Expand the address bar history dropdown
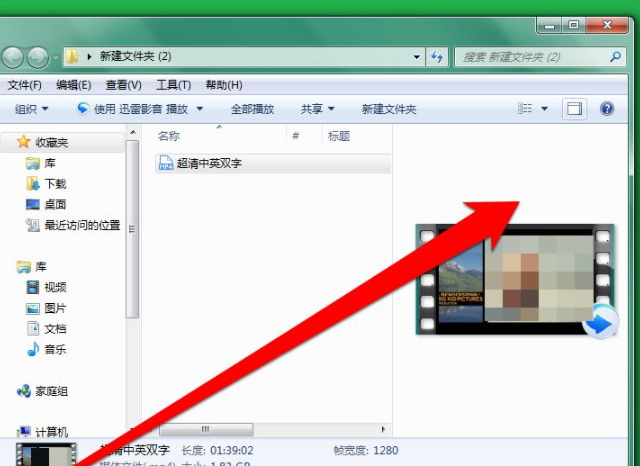The image size is (640, 466). (x=417, y=57)
